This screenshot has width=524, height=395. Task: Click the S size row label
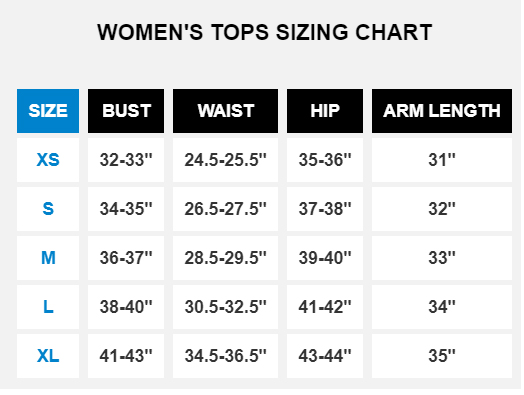click(x=48, y=209)
